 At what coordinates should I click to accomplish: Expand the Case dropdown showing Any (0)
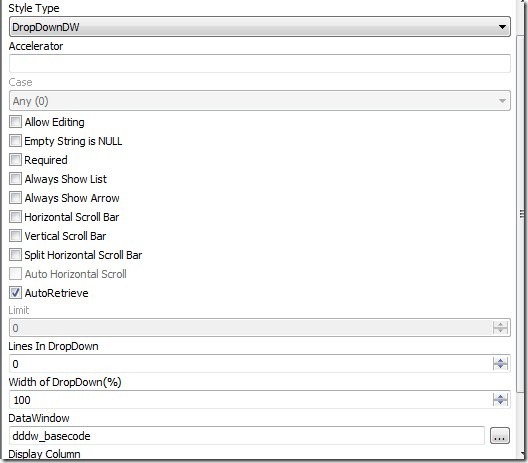point(260,100)
